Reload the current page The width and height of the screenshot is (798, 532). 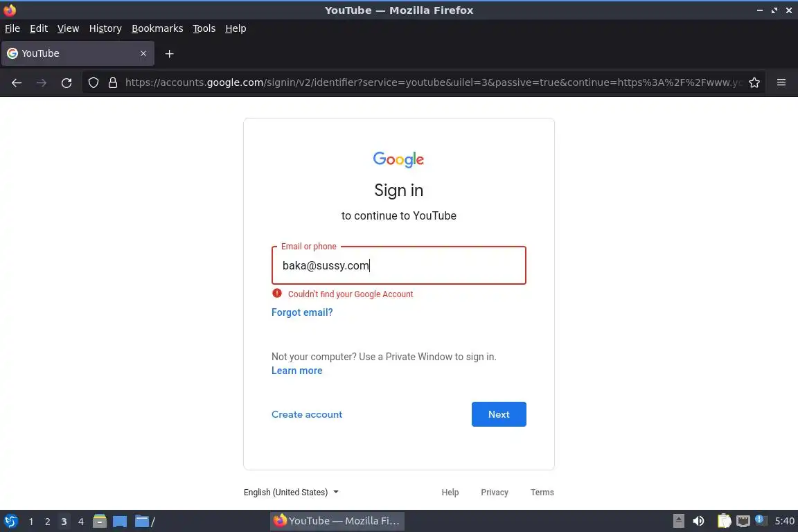coord(66,83)
